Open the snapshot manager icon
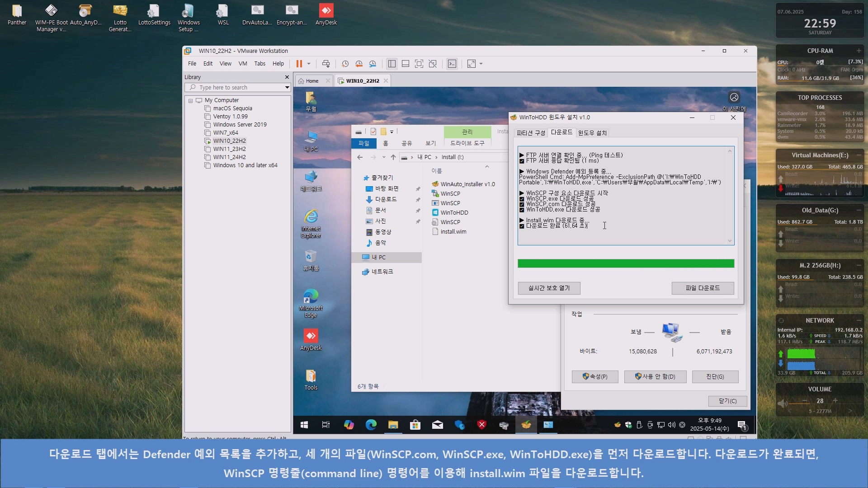The image size is (868, 488). (373, 64)
